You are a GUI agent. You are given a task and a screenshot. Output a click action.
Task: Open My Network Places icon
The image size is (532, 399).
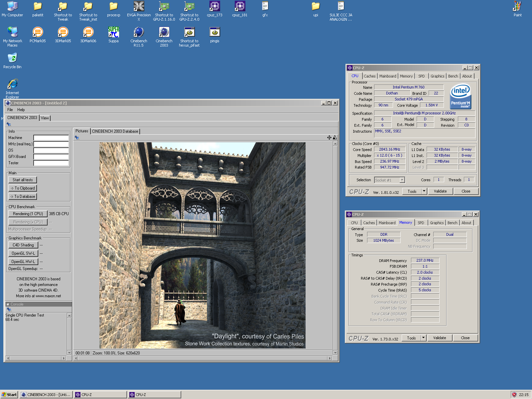click(12, 37)
